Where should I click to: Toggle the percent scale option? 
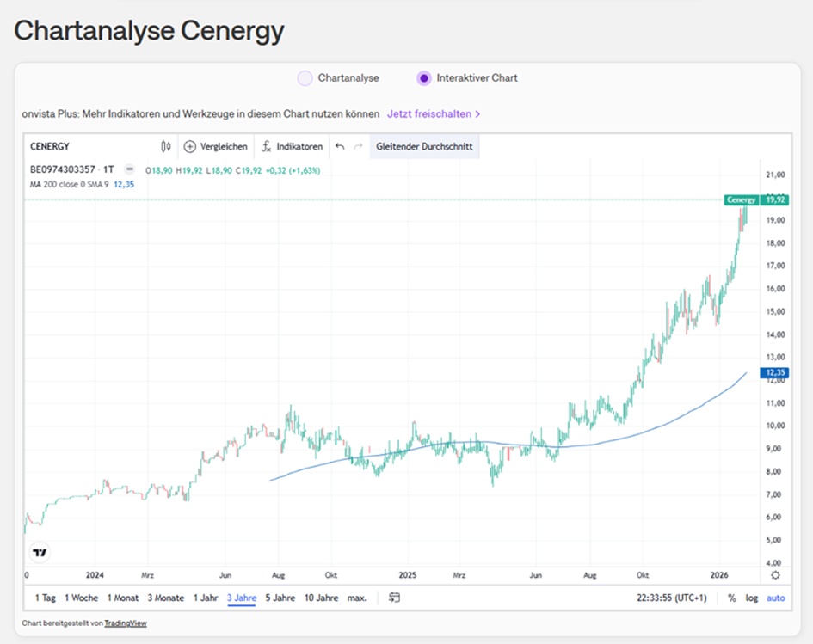coord(732,598)
